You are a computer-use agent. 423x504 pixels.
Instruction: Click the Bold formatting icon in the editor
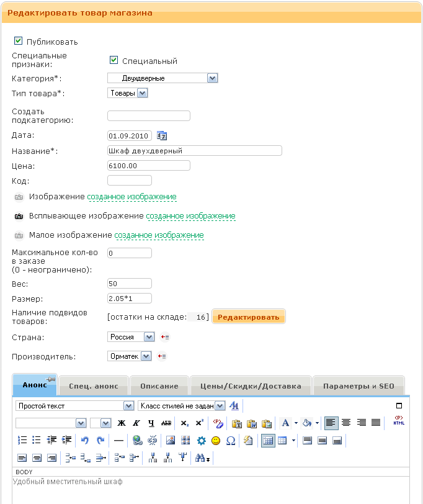(122, 423)
